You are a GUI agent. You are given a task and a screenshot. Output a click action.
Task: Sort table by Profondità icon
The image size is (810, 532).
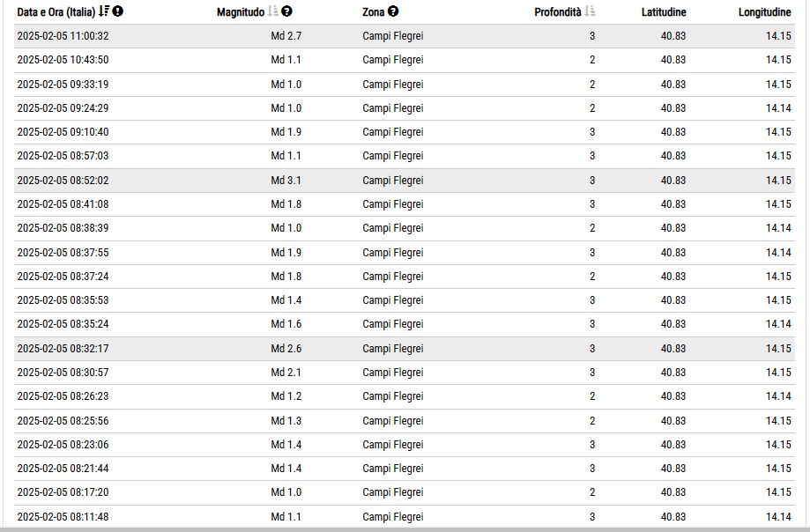coord(590,11)
